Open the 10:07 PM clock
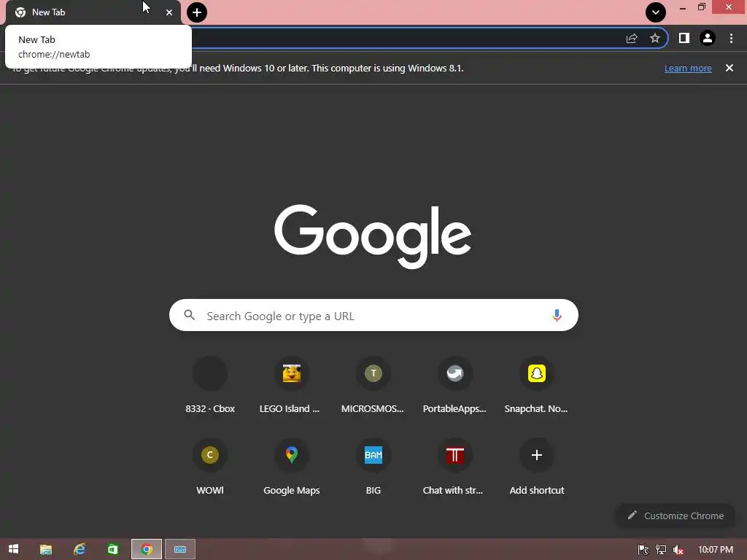The width and height of the screenshot is (747, 560). (x=716, y=550)
